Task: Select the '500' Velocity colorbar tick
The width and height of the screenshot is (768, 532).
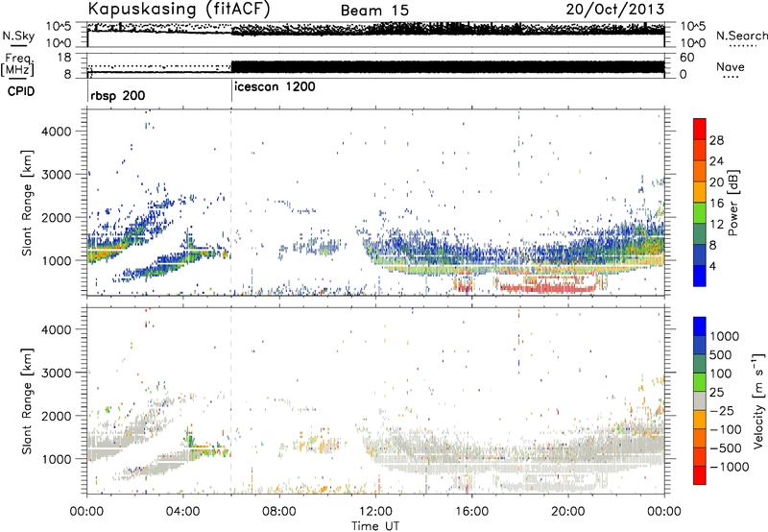Action: pos(723,354)
